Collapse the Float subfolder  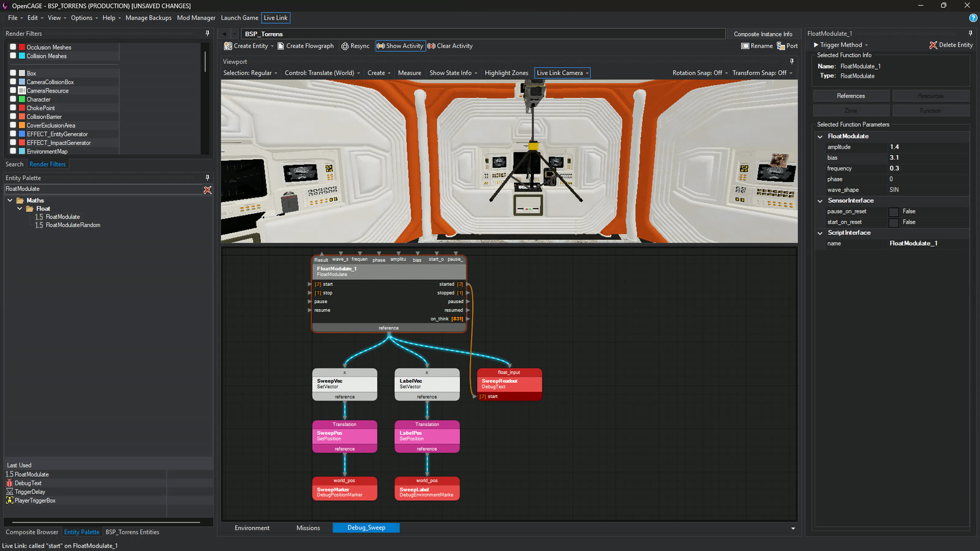tap(20, 209)
